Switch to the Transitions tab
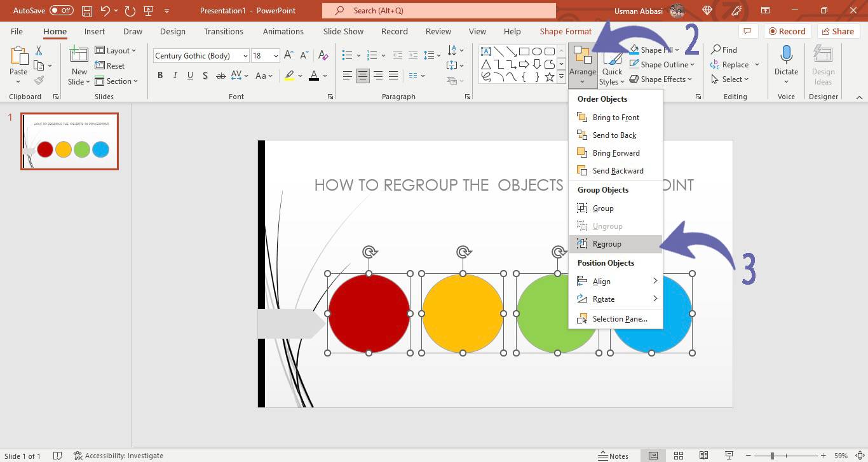 point(224,31)
